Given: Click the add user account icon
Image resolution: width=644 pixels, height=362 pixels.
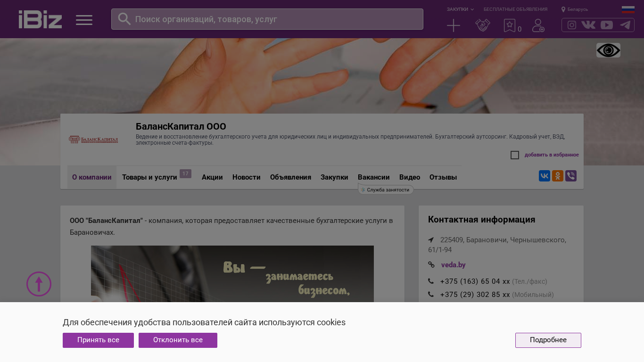Looking at the screenshot, I should pos(538,25).
